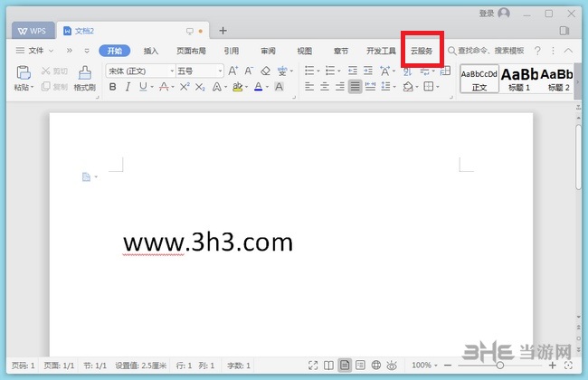
Task: Click the 开始 tab
Action: point(115,51)
